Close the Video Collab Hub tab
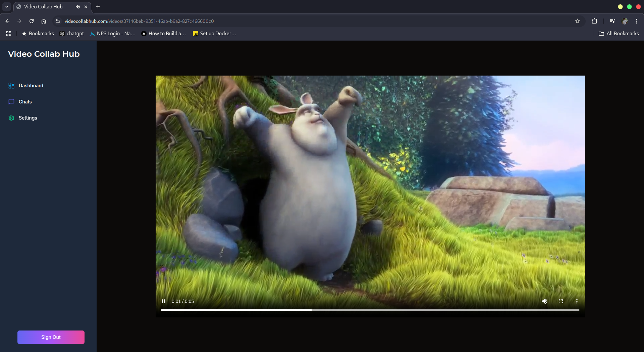This screenshot has height=352, width=644. (86, 7)
